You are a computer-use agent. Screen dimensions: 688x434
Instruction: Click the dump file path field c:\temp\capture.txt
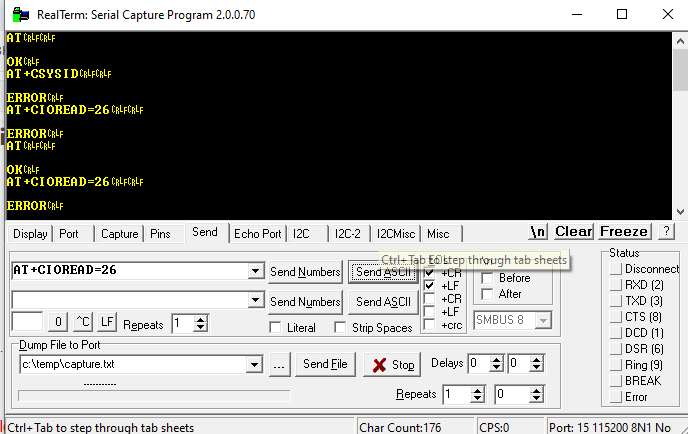click(133, 364)
